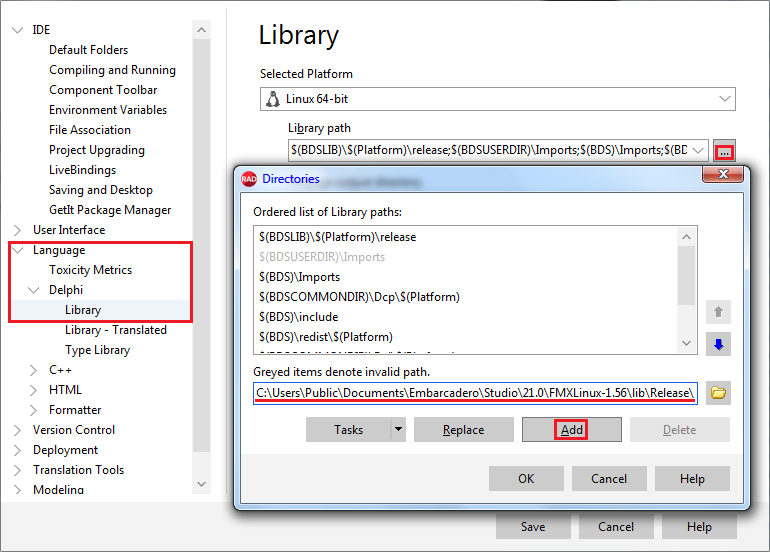The height and width of the screenshot is (552, 770).
Task: Select File Association option
Action: click(90, 130)
